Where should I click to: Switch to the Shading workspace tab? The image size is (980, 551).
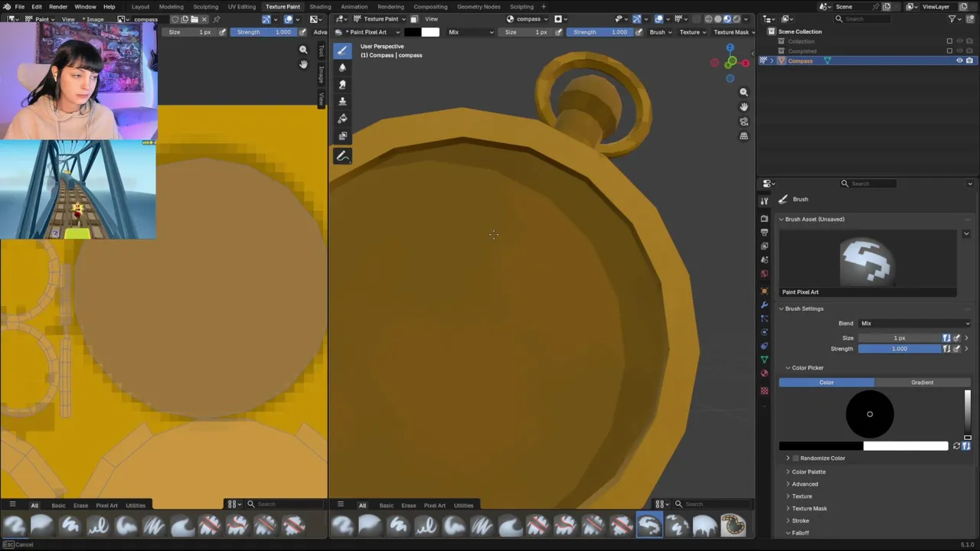pos(320,6)
